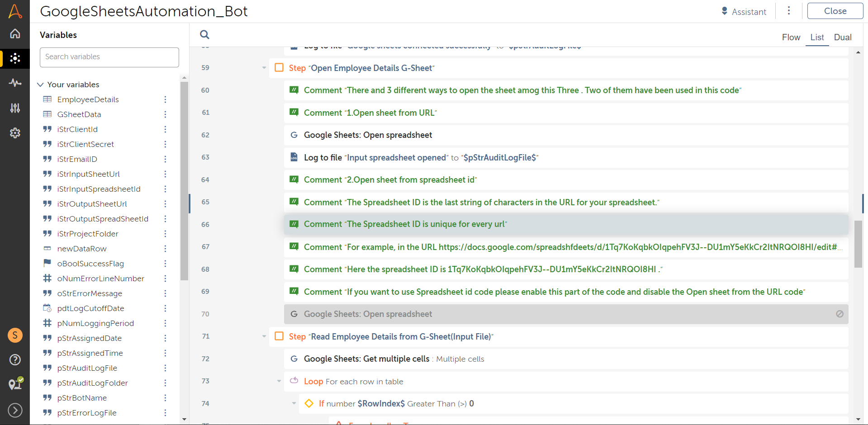This screenshot has width=868, height=425.
Task: Click the Close button
Action: point(835,11)
